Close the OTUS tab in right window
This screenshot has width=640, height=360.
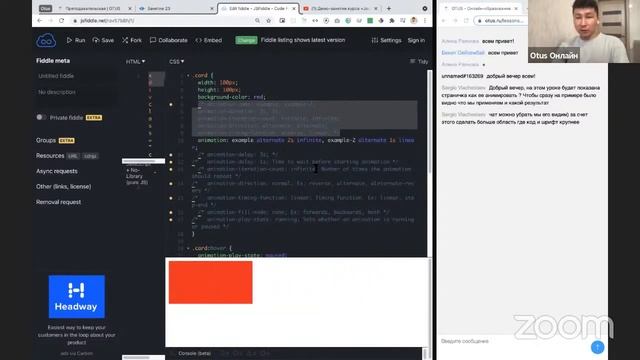[516, 9]
